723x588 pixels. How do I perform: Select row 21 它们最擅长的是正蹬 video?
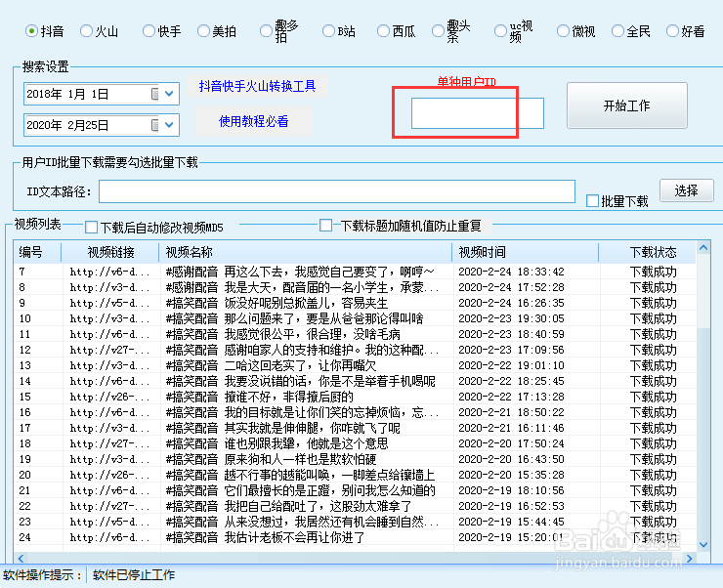point(355,490)
